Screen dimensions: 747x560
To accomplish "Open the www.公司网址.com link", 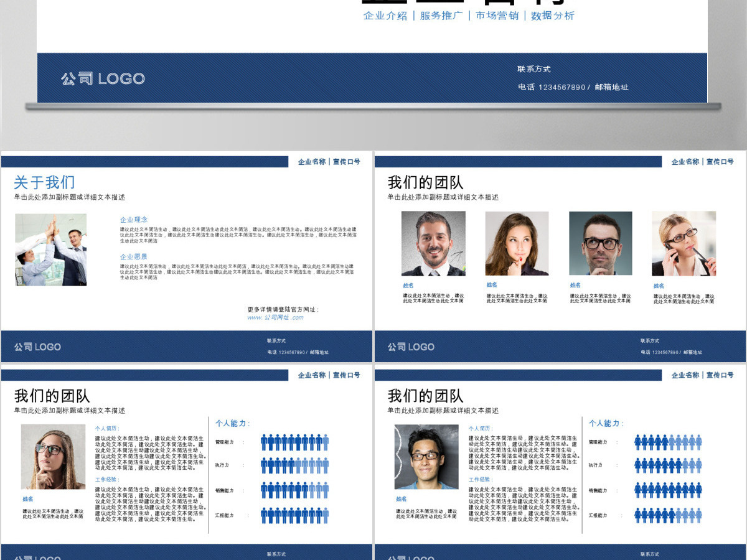I will (x=275, y=317).
